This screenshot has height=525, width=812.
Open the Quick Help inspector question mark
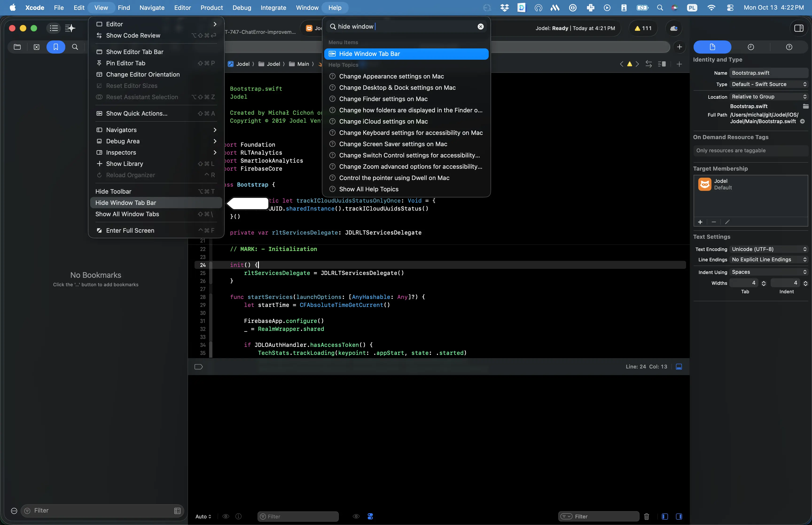click(x=789, y=47)
